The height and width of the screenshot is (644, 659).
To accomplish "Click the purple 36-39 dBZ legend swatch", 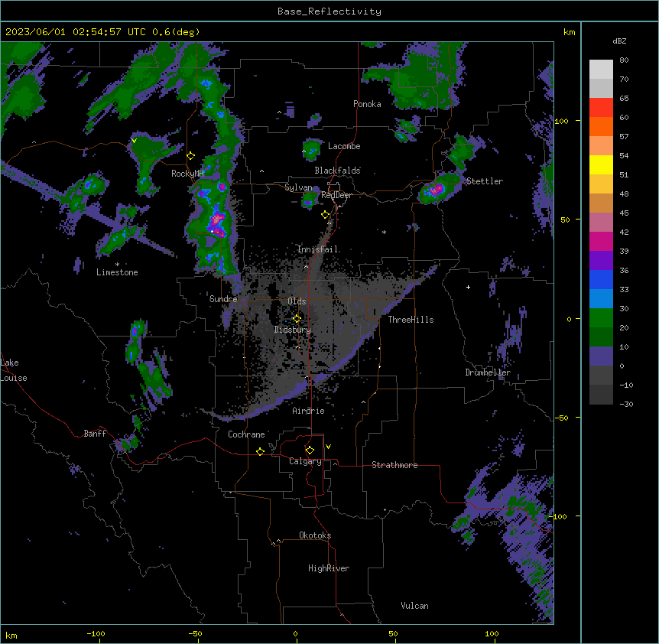I will (601, 261).
